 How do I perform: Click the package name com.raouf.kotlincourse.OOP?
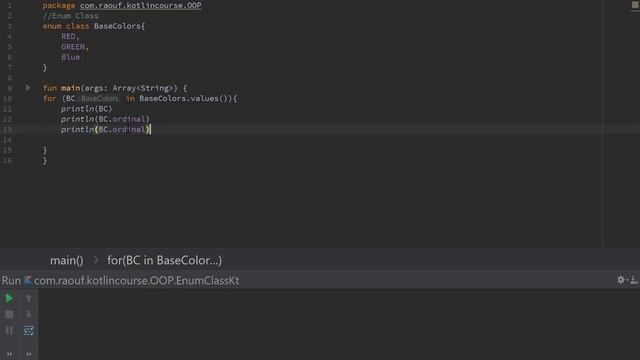point(140,5)
